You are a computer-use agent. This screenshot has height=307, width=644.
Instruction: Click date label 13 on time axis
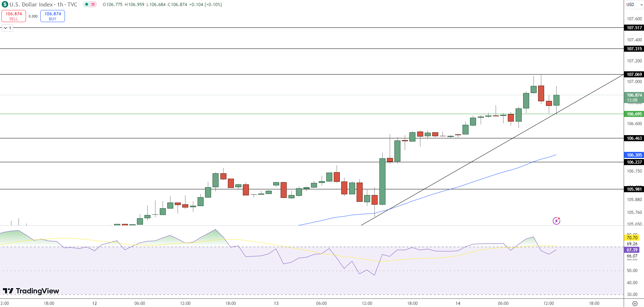point(276,303)
